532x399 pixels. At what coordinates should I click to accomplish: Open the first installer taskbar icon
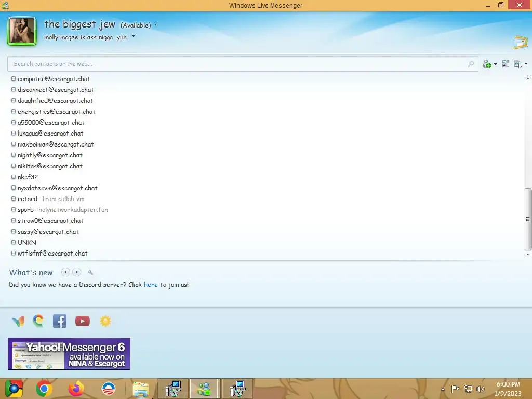pos(173,389)
